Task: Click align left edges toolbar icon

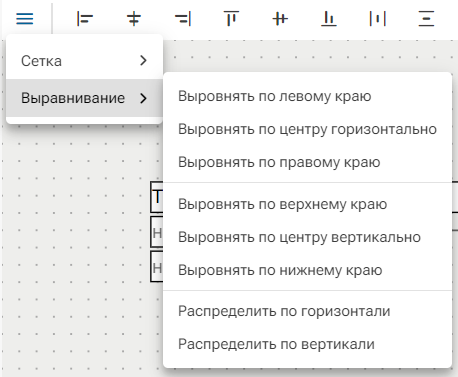Action: (84, 19)
